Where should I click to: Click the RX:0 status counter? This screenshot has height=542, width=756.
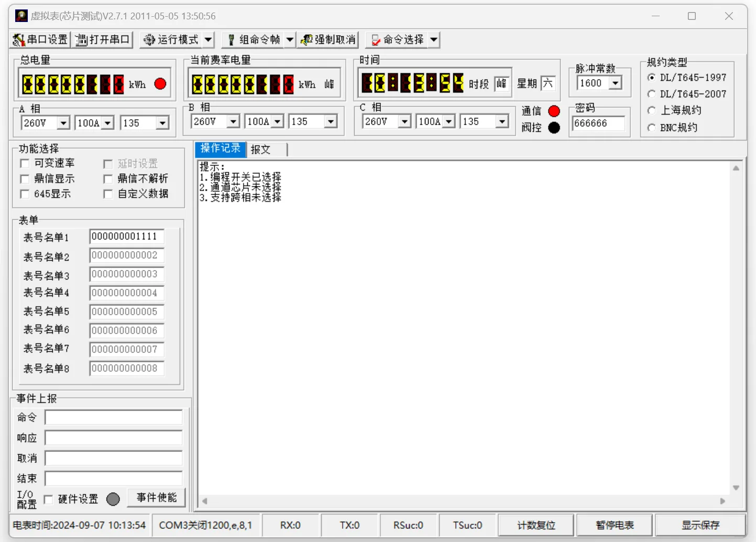pyautogui.click(x=290, y=525)
